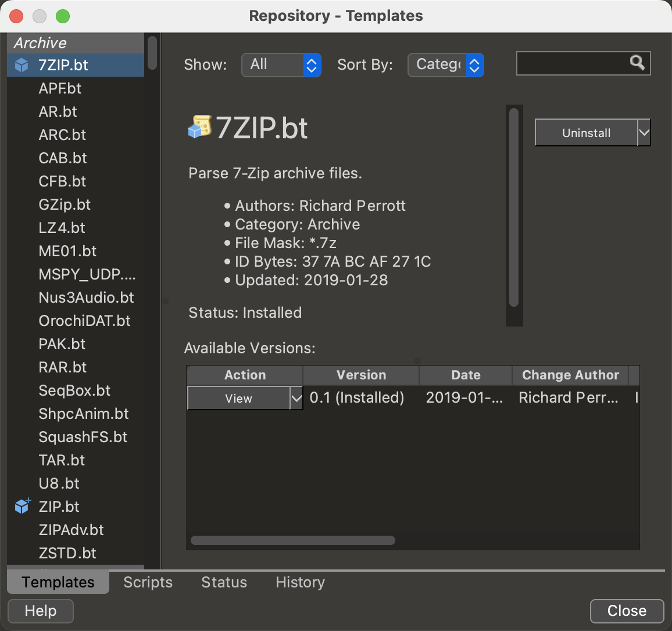Select SeqBox.bt template
Screen dimensions: 672x631
[76, 390]
